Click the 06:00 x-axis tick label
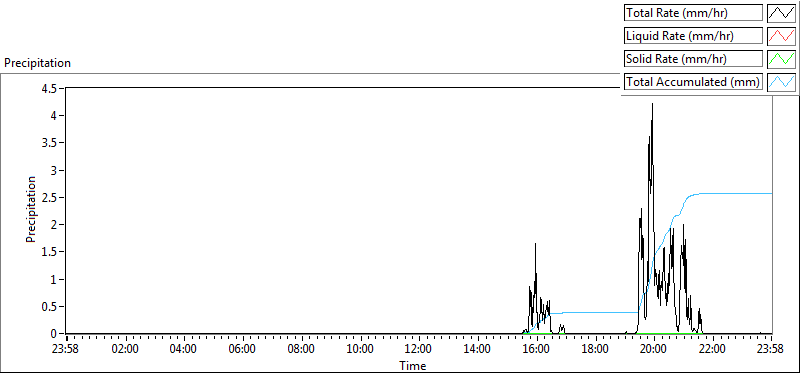The image size is (800, 373). tap(242, 350)
